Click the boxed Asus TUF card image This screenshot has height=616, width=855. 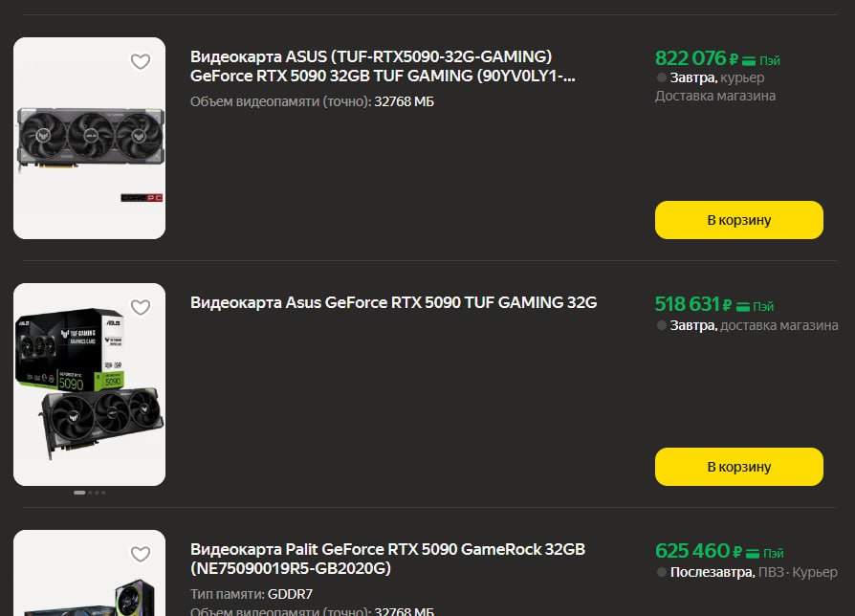89,385
